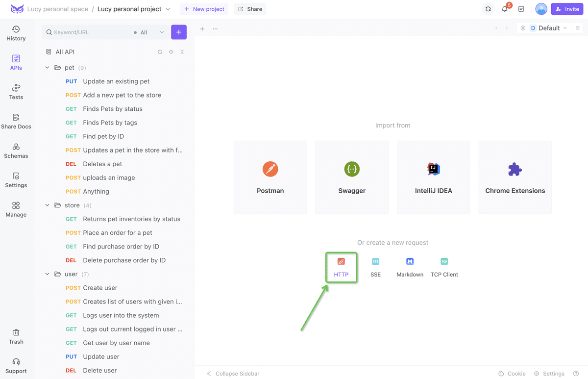Select PUT Update an existing pet
This screenshot has height=379, width=588.
pos(117,81)
